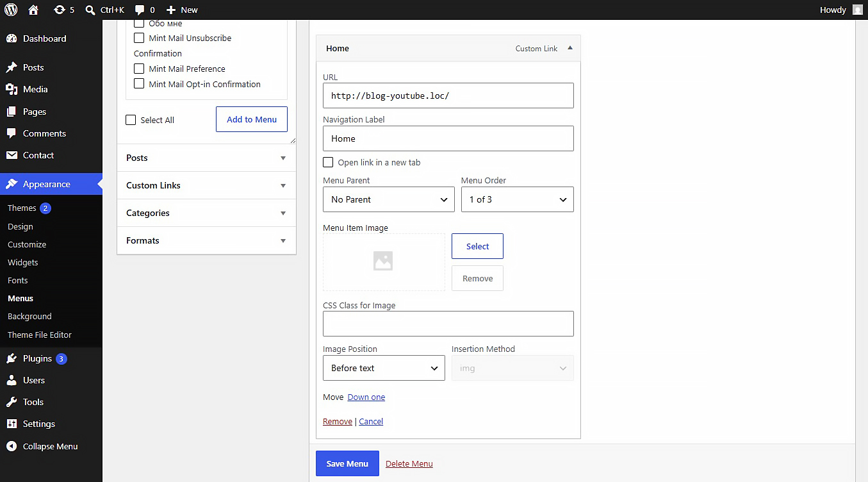Open the Menu Order dropdown
Screen dimensions: 868x482
[518, 199]
